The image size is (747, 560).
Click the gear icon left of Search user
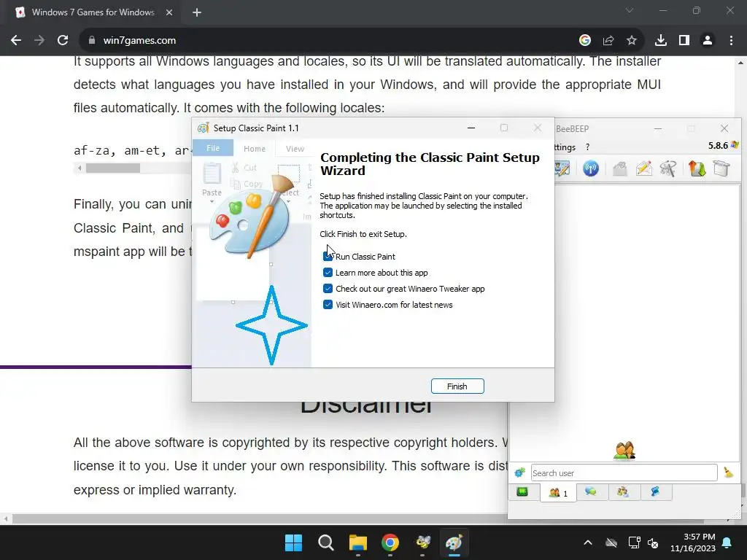coord(519,472)
